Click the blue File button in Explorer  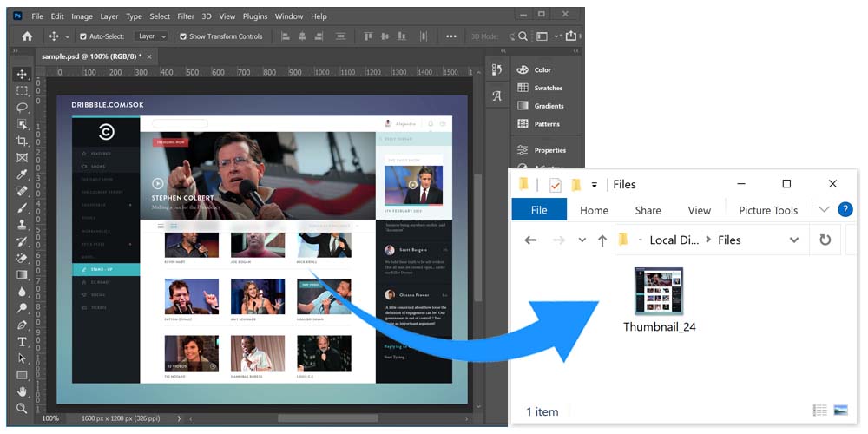538,210
